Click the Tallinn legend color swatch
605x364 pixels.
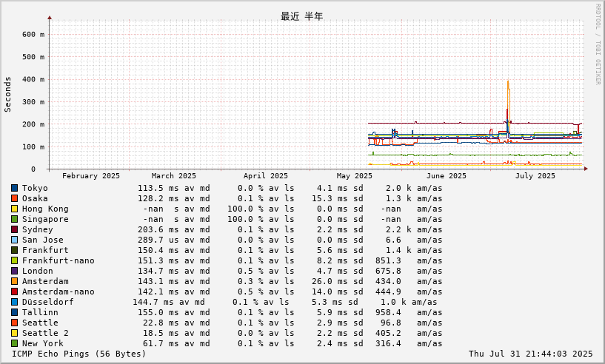point(14,313)
